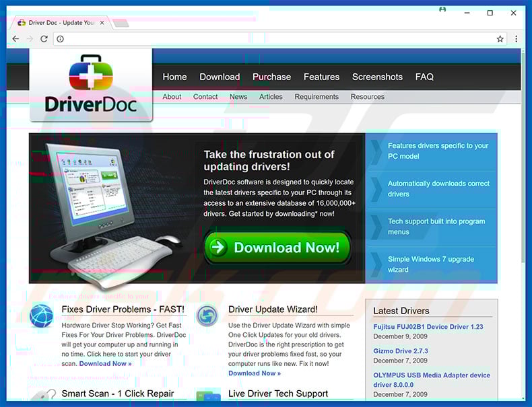Click the computer monitor image in banner
This screenshot has height=407, width=532.
coord(89,190)
